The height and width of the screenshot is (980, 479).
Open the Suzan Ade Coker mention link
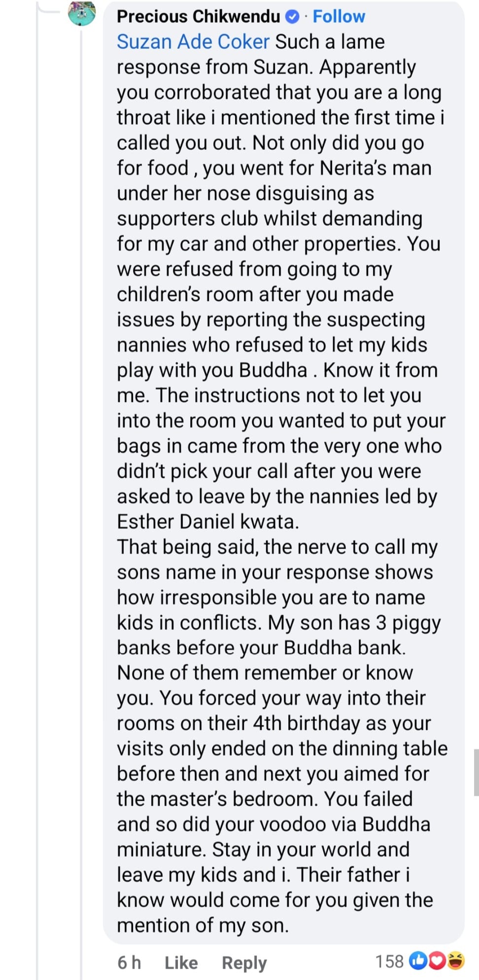click(193, 42)
